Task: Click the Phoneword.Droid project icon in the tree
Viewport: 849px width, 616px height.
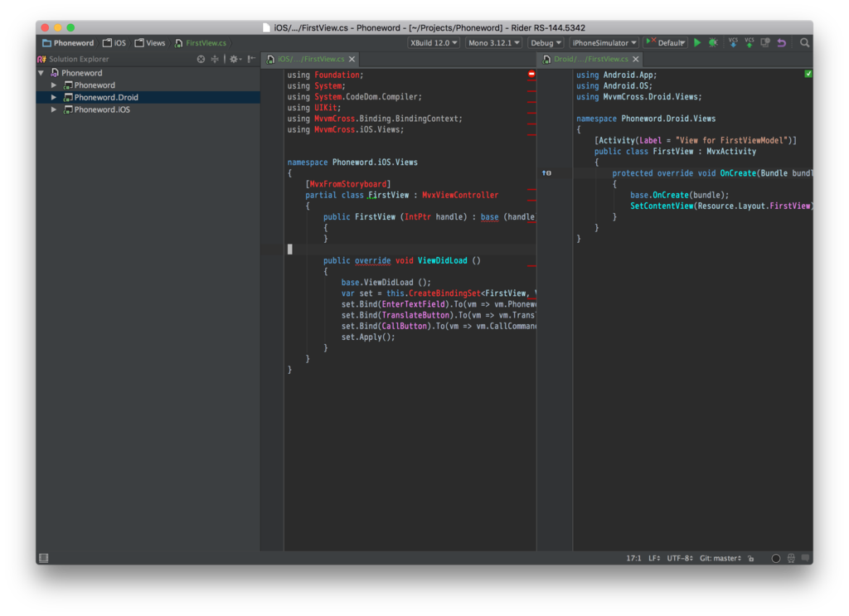Action: 68,98
